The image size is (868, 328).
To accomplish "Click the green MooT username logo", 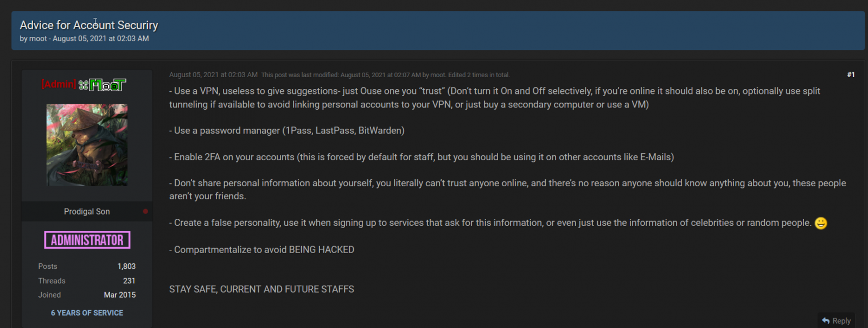I will click(107, 85).
